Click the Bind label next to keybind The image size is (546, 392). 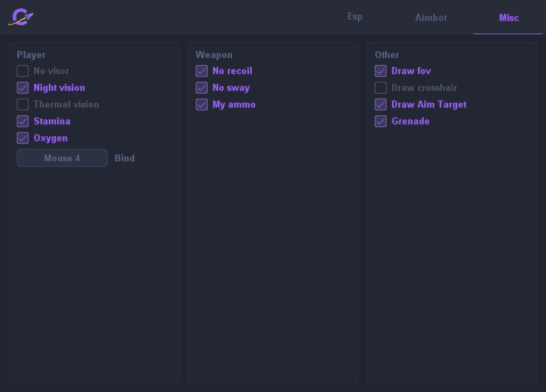[125, 158]
